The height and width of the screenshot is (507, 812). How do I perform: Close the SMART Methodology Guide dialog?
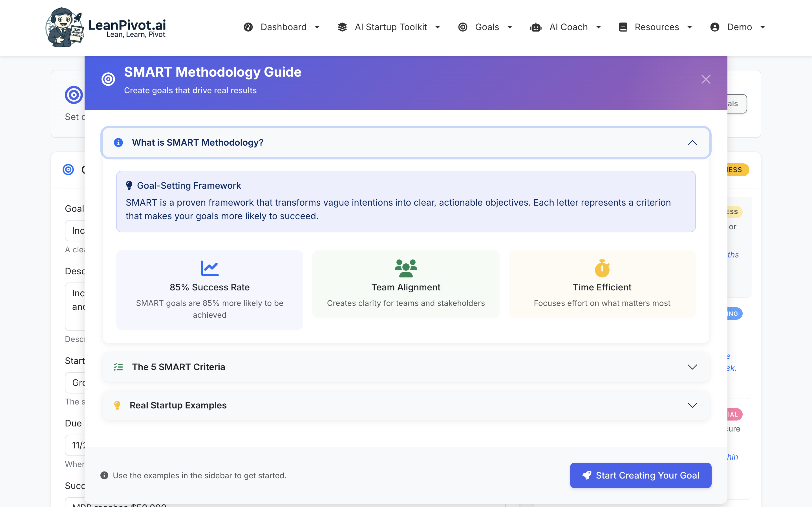pos(706,79)
